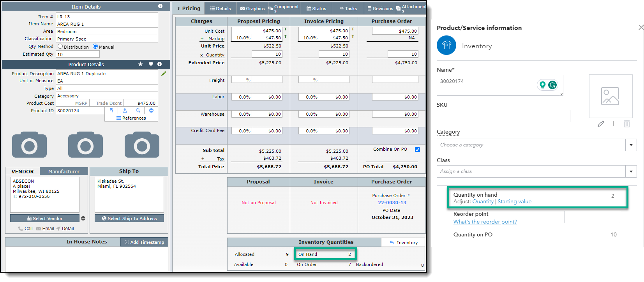Switch to the Details tab
The height and width of the screenshot is (282, 644).
[x=221, y=8]
